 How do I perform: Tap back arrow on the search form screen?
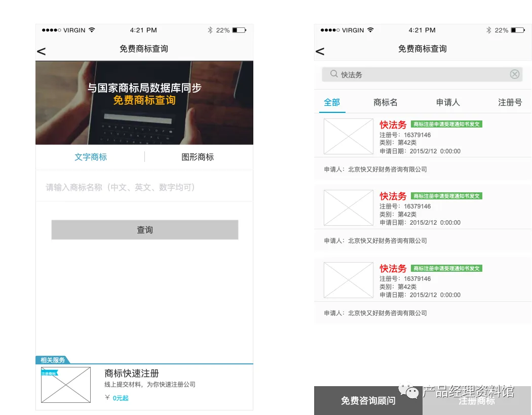(41, 52)
